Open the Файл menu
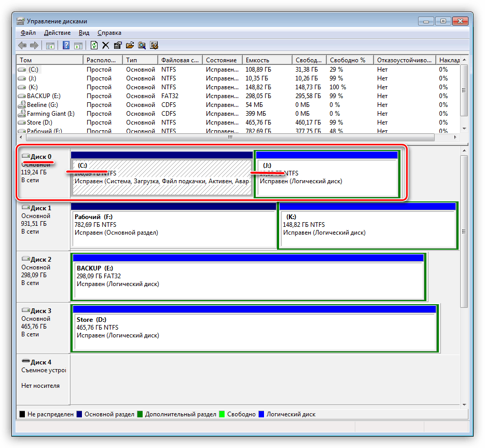This screenshot has width=485, height=448. point(28,33)
